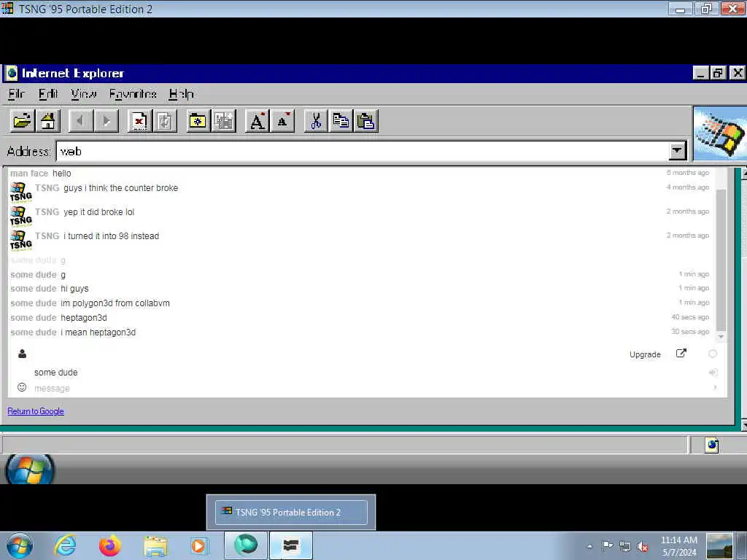Click the '5 months ago' timestamp
747x560 pixels.
point(688,172)
